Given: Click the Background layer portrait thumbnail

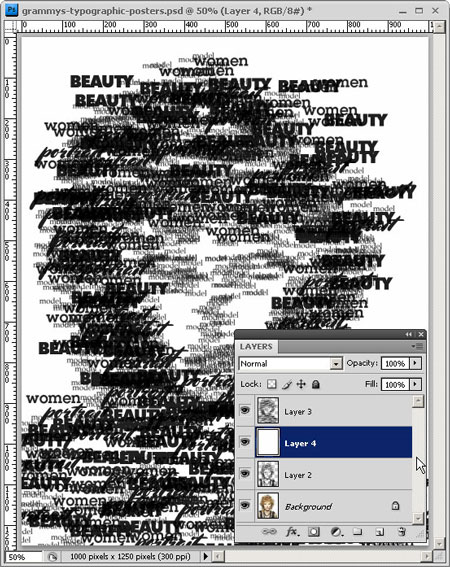Looking at the screenshot, I should 268,506.
